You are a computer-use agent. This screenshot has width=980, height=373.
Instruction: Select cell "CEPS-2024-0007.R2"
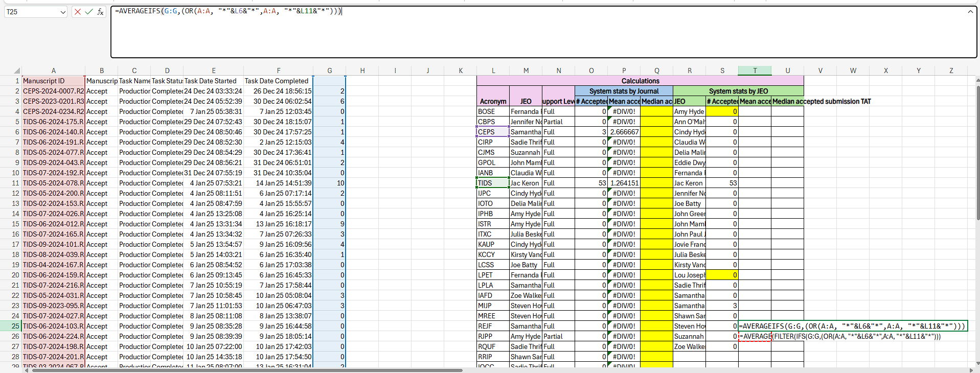click(53, 91)
